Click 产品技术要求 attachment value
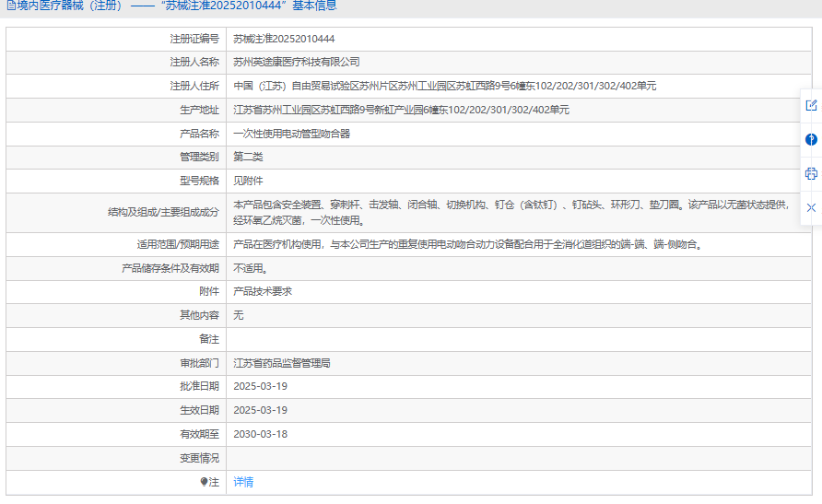This screenshot has height=504, width=822. click(263, 291)
